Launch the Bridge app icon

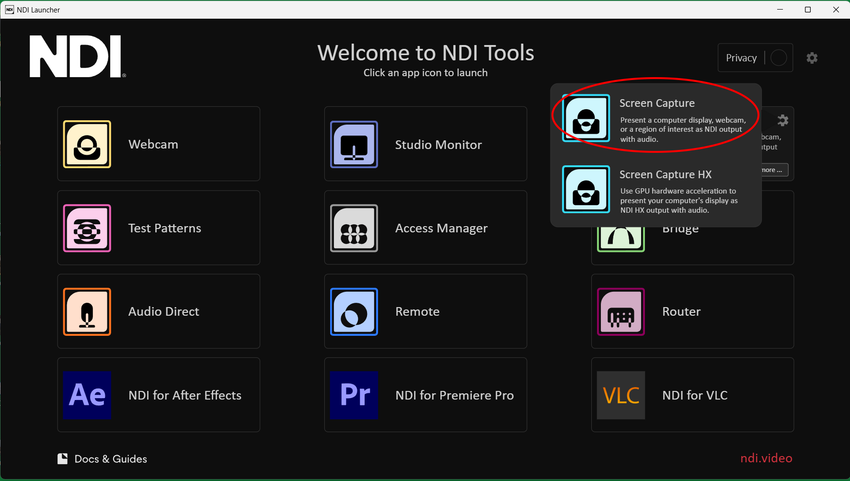[x=621, y=240]
